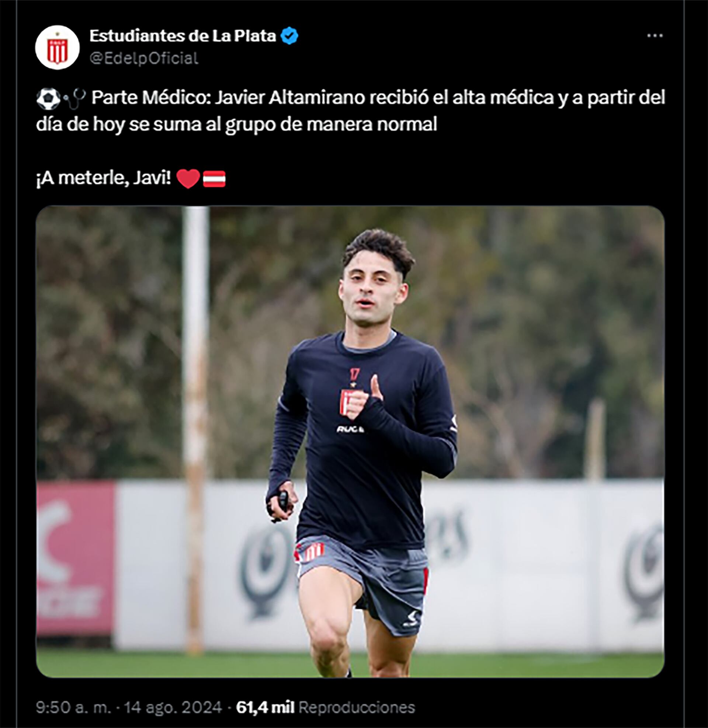708x728 pixels.
Task: Click the red heart emoji
Action: pos(188,179)
